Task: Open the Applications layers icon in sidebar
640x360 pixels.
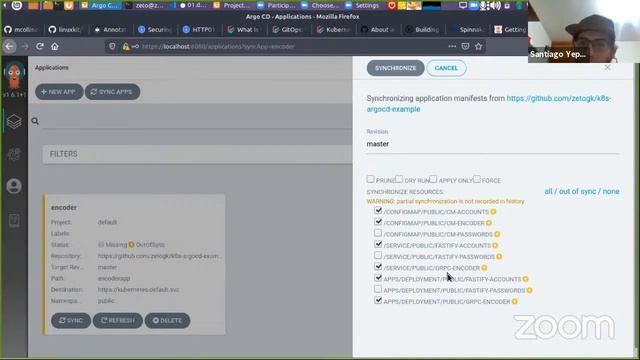Action: pyautogui.click(x=14, y=121)
